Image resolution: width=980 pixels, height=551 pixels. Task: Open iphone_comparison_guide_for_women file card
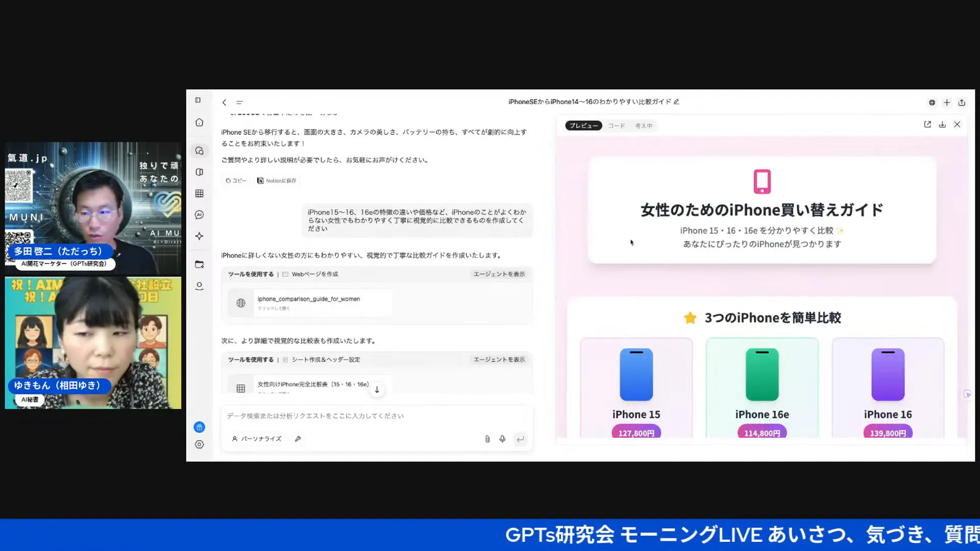click(x=310, y=303)
